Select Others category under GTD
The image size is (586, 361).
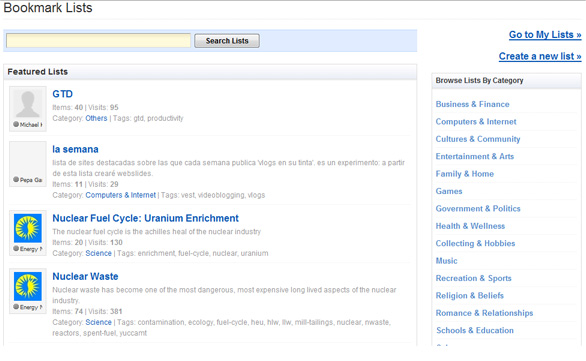point(96,118)
